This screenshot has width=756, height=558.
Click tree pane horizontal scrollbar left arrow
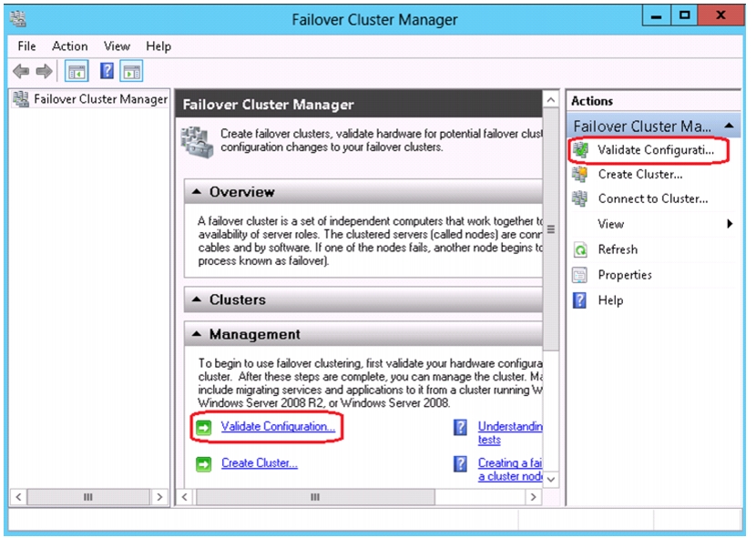click(x=18, y=497)
